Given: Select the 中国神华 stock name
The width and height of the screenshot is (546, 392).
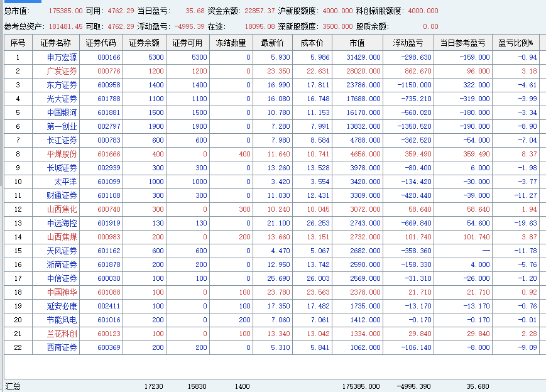Looking at the screenshot, I should [62, 293].
